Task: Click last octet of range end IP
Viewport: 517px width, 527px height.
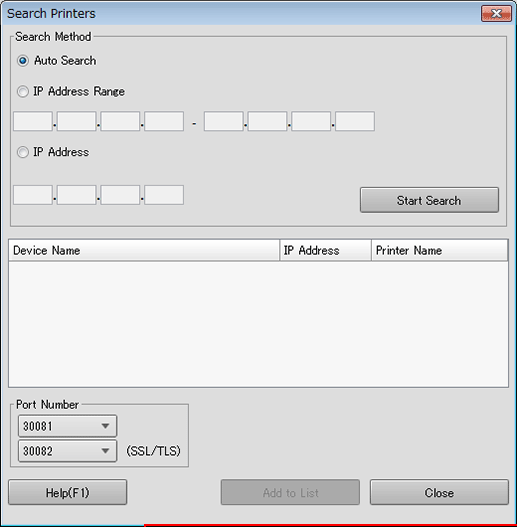Action: tap(355, 121)
